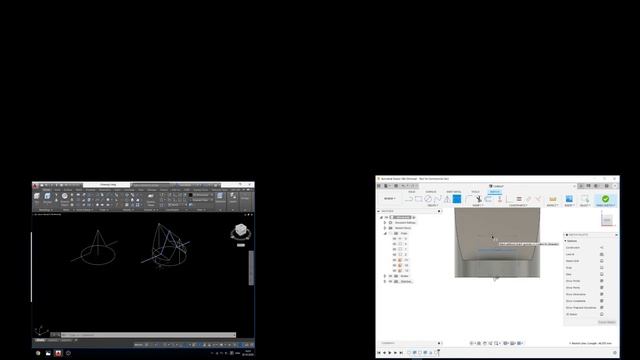The image size is (640, 360).
Task: Switch to the Solid tab in Fusion
Action: pyautogui.click(x=411, y=192)
